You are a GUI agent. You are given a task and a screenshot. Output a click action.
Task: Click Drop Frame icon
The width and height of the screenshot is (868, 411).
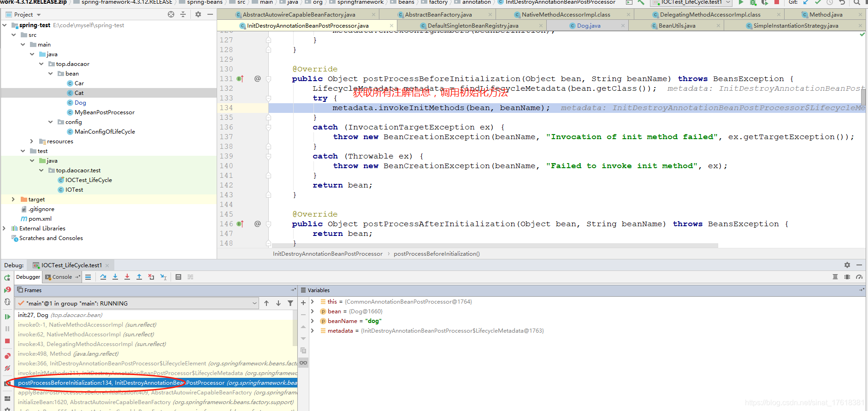(151, 277)
